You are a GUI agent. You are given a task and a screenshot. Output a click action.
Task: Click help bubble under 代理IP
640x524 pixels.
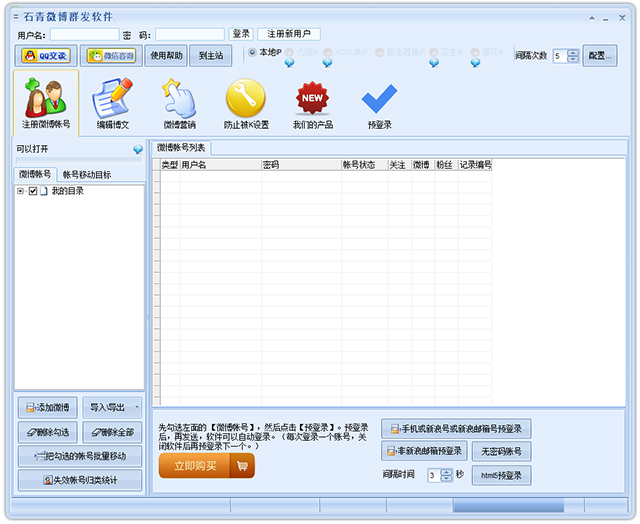tap(289, 62)
